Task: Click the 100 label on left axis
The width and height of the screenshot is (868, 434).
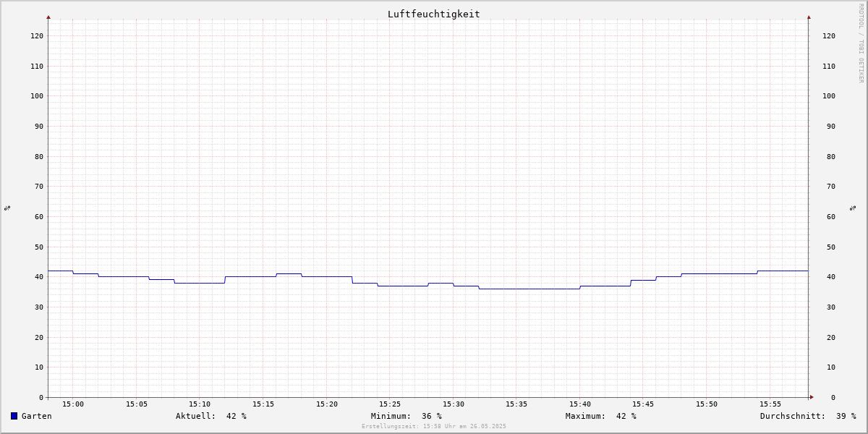Action: 37,96
